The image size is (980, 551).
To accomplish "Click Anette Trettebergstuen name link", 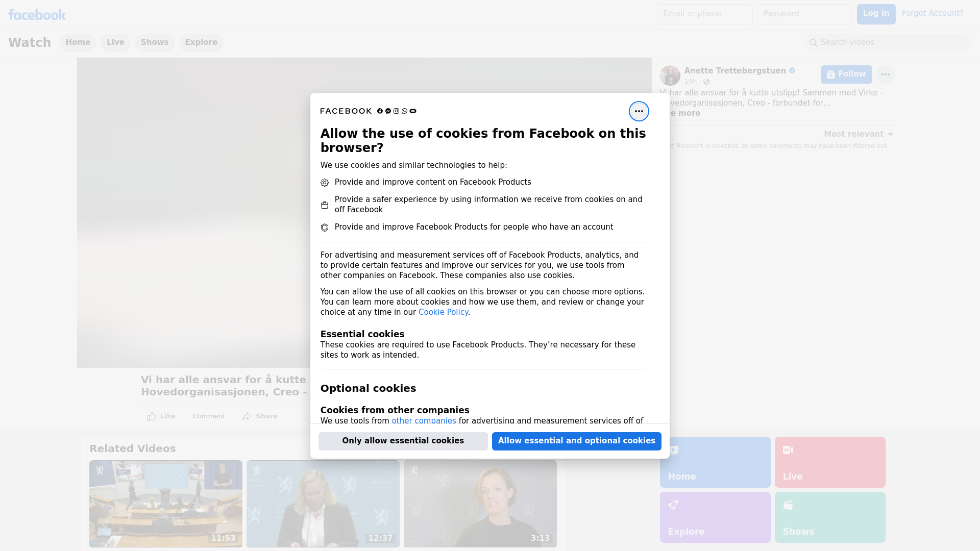I will (735, 71).
